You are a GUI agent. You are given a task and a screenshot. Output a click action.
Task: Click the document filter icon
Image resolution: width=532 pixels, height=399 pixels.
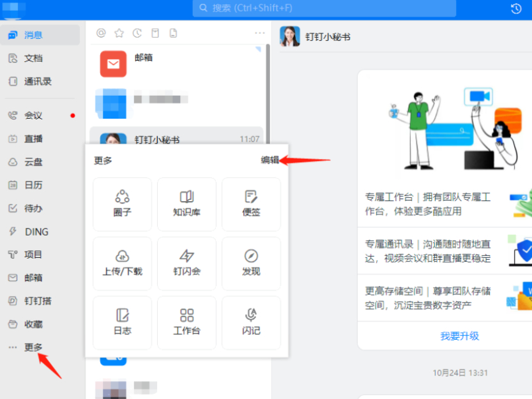(x=173, y=33)
